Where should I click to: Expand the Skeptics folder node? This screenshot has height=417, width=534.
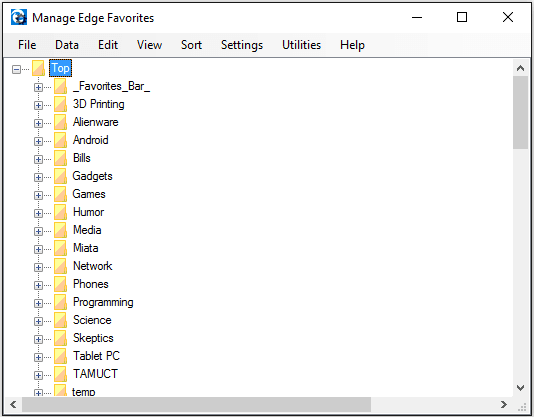point(38,339)
